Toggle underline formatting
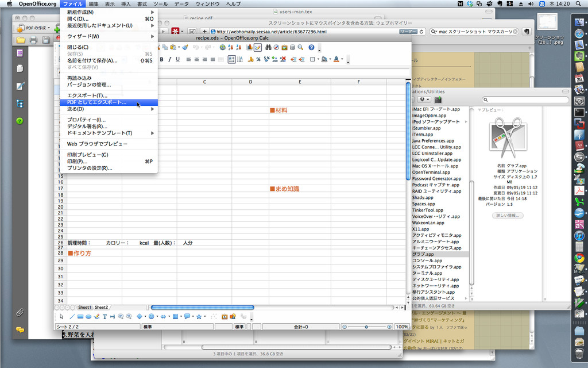588x368 pixels. pos(177,57)
